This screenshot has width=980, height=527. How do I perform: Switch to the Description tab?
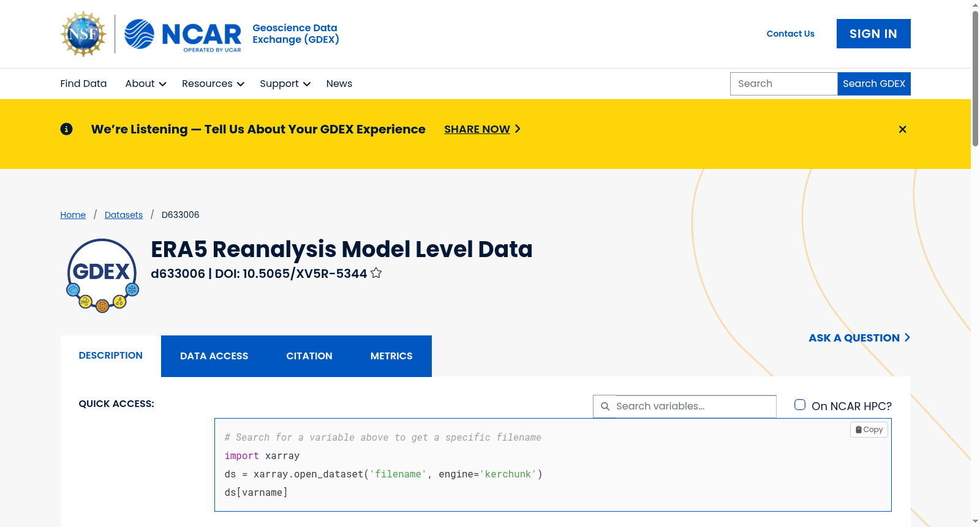[111, 356]
